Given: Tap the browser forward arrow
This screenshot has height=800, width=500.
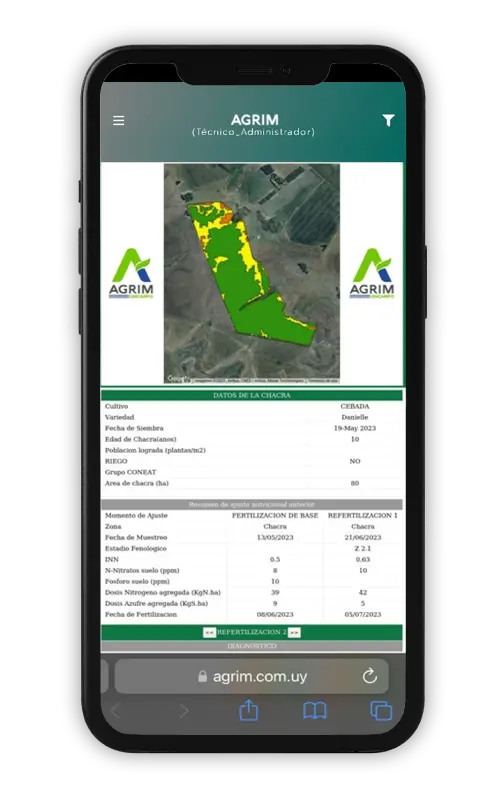Looking at the screenshot, I should 184,710.
